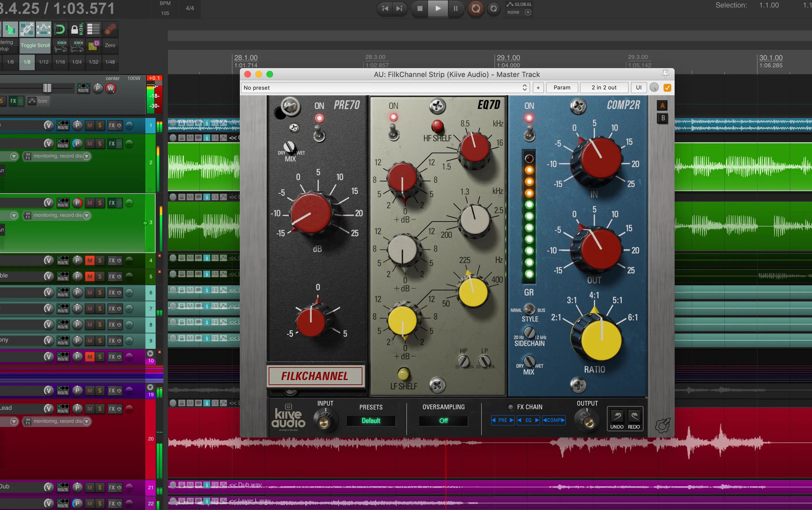
Task: Open the OVERSAMPLING Off selector
Action: pyautogui.click(x=443, y=421)
